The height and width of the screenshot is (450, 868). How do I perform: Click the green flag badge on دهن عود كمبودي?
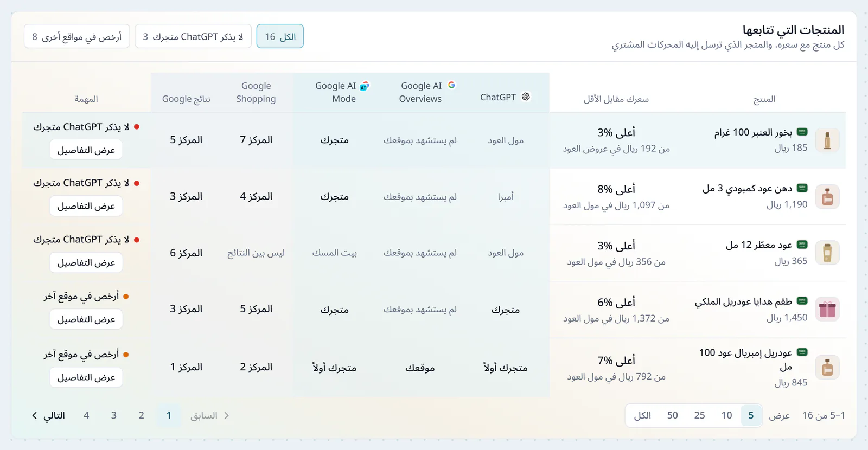pos(802,188)
